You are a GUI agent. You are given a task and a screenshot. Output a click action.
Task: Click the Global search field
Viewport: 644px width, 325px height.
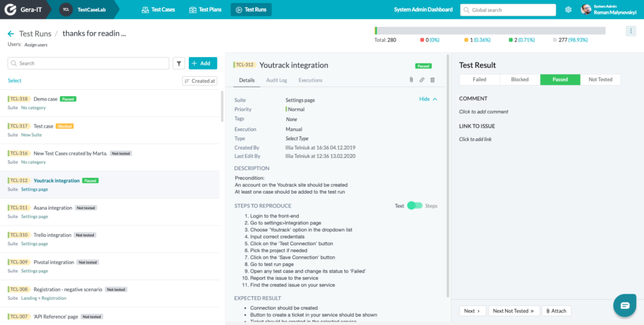(508, 10)
